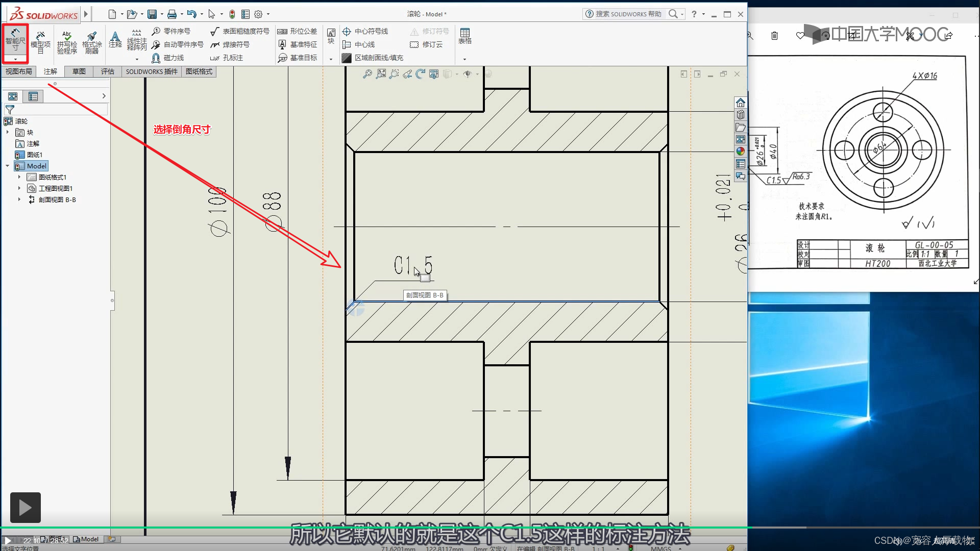Click the Rebuild traffic light icon

pos(232,14)
